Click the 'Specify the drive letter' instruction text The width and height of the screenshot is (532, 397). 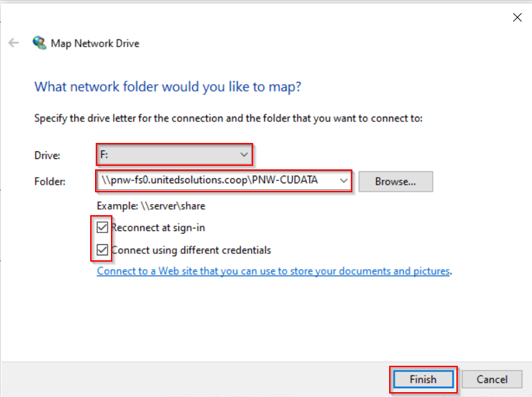[228, 119]
